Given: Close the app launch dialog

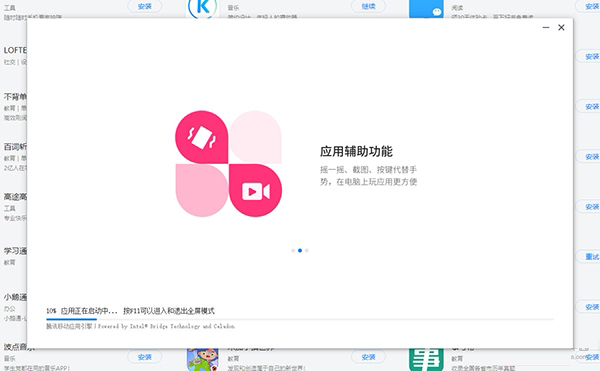Looking at the screenshot, I should coord(561,28).
